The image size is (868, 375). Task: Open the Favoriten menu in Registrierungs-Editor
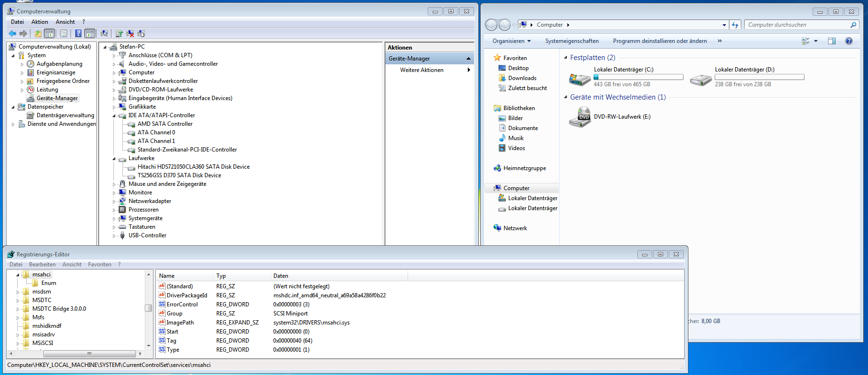point(100,264)
